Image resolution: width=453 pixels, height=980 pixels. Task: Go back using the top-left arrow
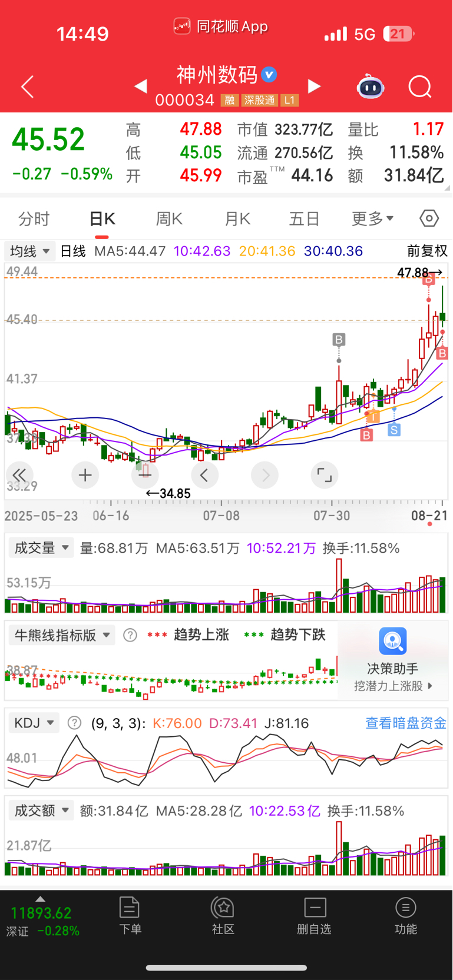coord(27,87)
